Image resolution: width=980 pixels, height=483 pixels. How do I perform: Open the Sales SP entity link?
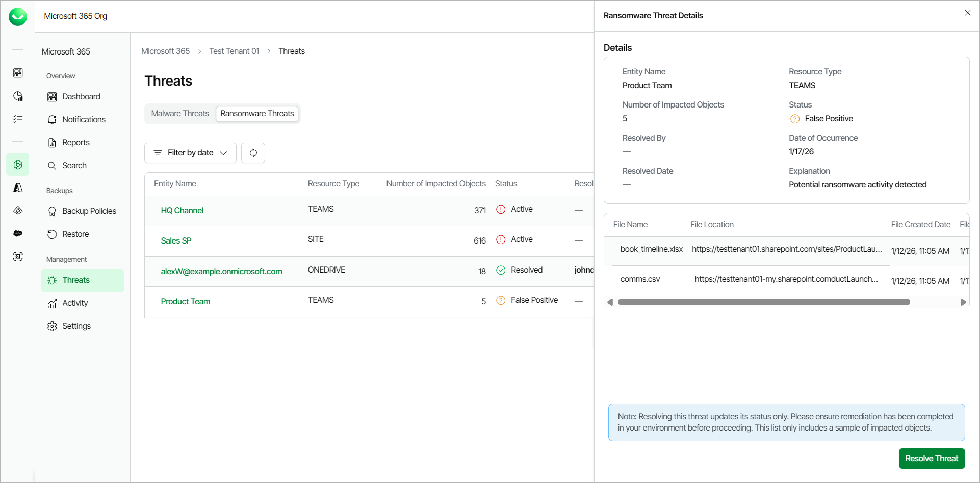pos(176,241)
